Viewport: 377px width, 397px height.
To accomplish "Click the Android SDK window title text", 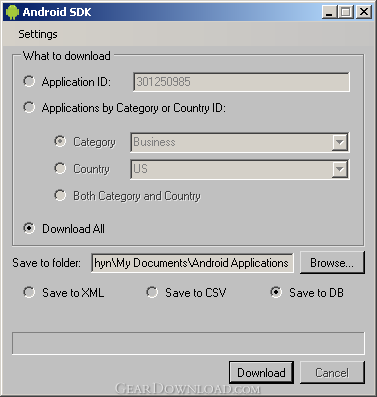I will tap(57, 12).
